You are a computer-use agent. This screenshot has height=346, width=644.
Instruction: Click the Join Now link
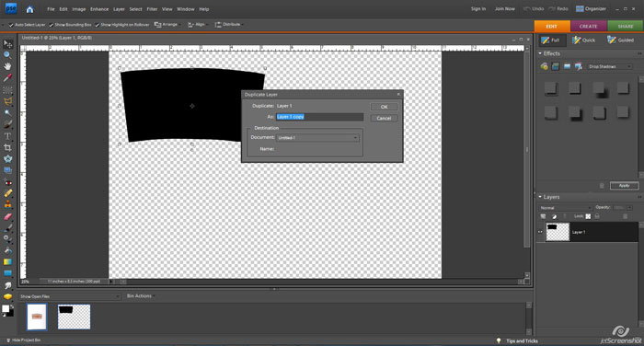[505, 8]
